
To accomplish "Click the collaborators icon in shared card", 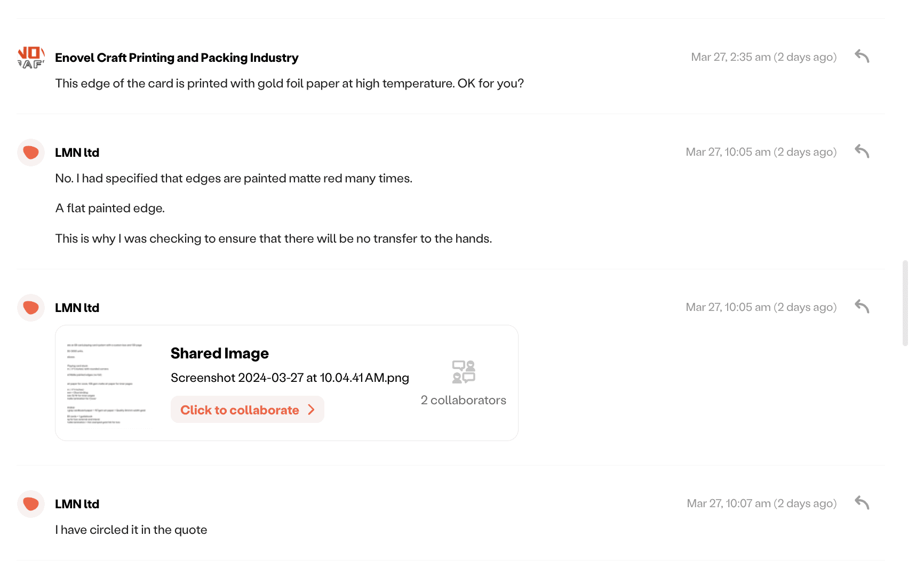I will click(464, 372).
